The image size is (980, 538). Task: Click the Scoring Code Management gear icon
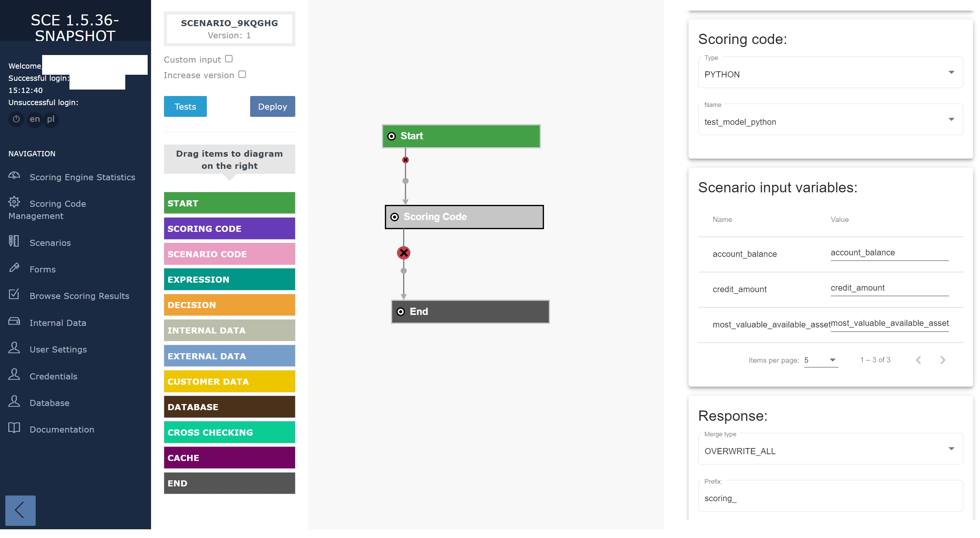point(14,202)
